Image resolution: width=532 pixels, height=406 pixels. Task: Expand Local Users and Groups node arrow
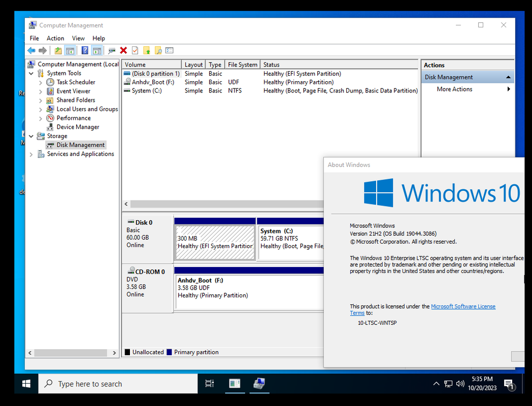click(41, 110)
